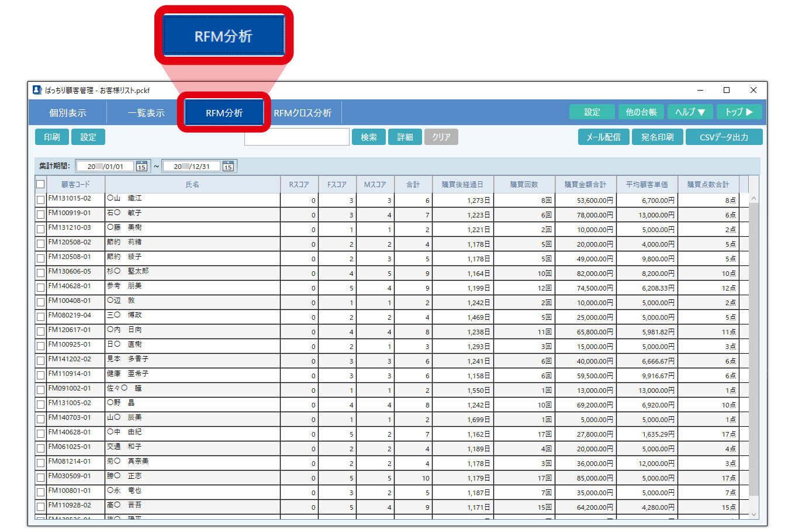795x532 pixels.
Task: Click 宛名印刷 button
Action: pyautogui.click(x=658, y=137)
